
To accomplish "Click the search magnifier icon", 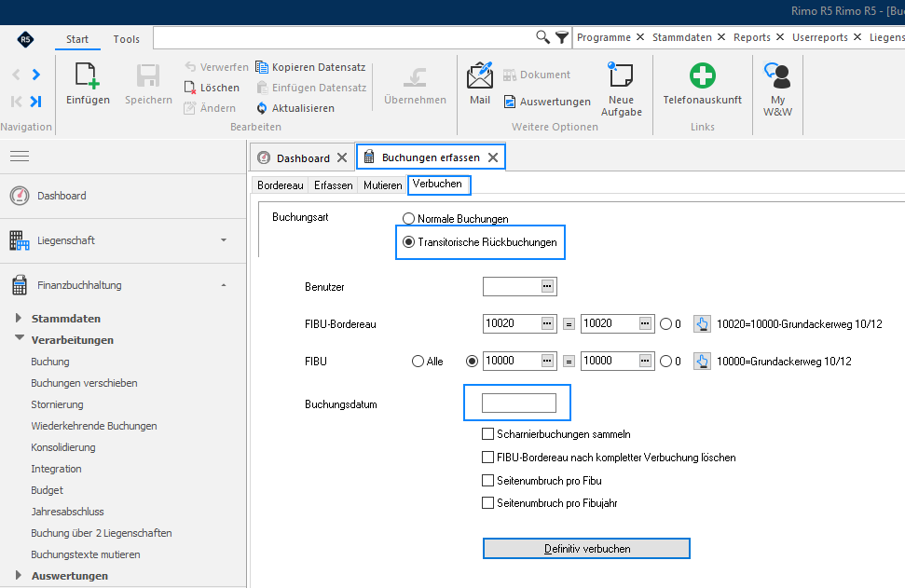I will pyautogui.click(x=542, y=37).
